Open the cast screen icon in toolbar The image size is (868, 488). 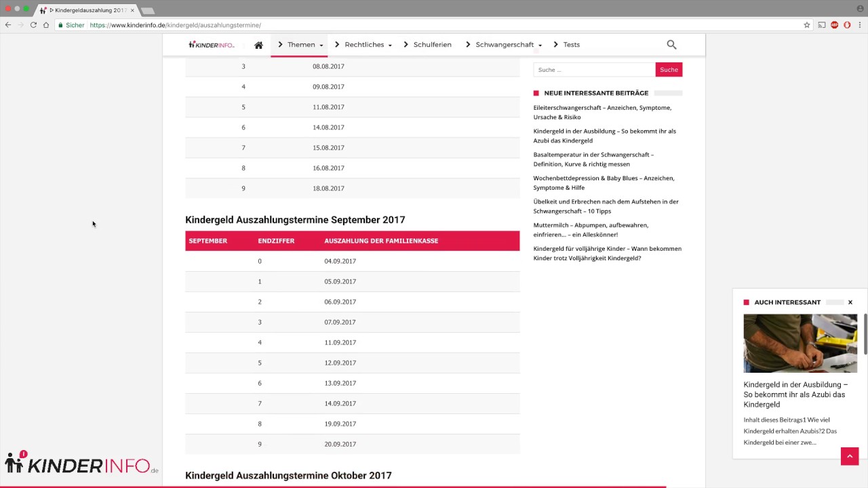click(x=822, y=25)
